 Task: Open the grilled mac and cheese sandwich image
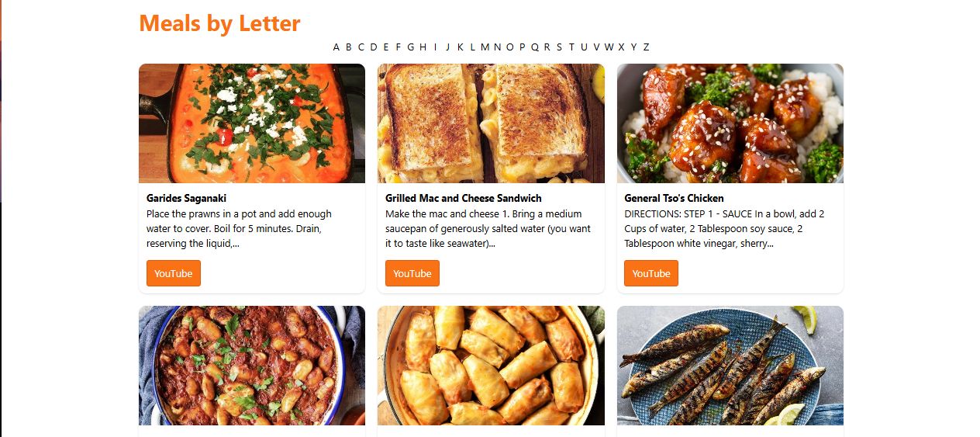(x=491, y=123)
